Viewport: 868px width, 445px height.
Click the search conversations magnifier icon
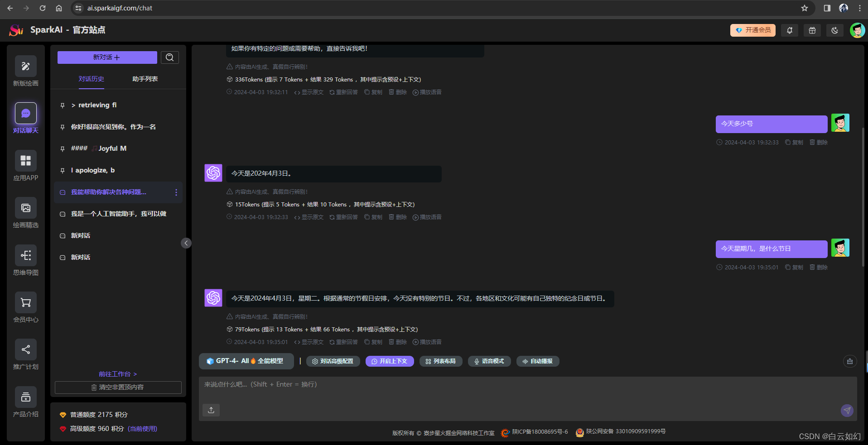[170, 57]
